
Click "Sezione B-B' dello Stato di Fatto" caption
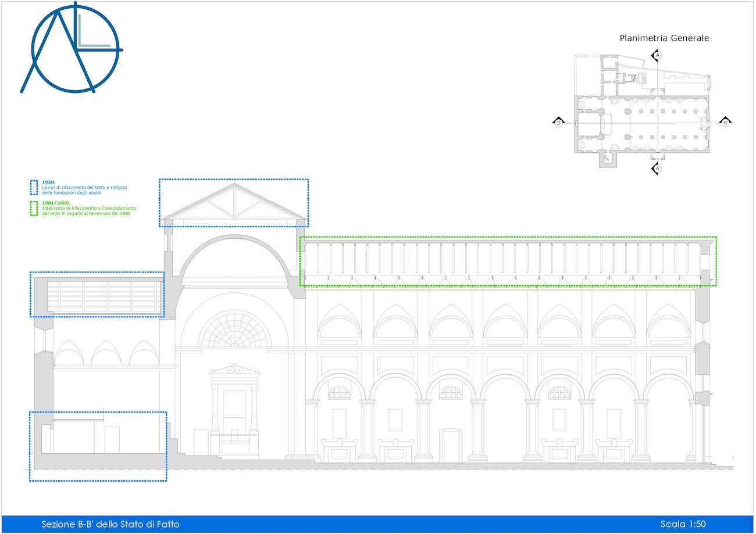[x=110, y=524]
